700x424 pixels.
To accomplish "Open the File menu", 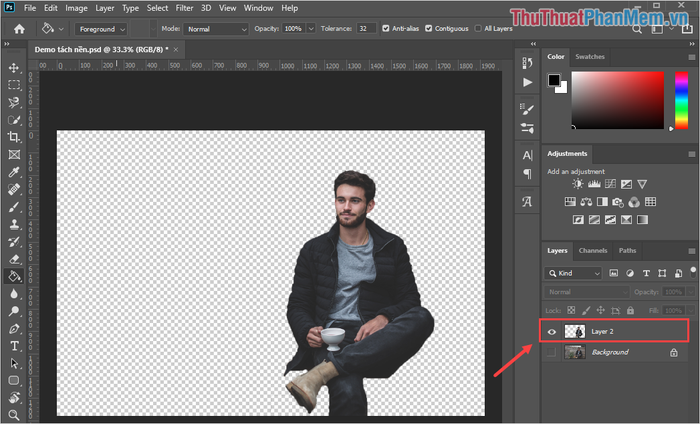I will [x=30, y=8].
